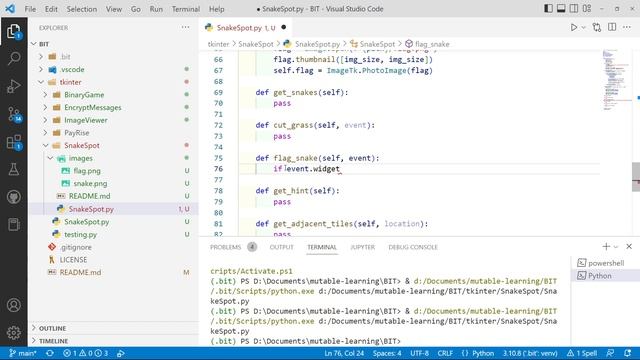
Task: Click the editor vertical scrollbar thumb
Action: click(636, 177)
